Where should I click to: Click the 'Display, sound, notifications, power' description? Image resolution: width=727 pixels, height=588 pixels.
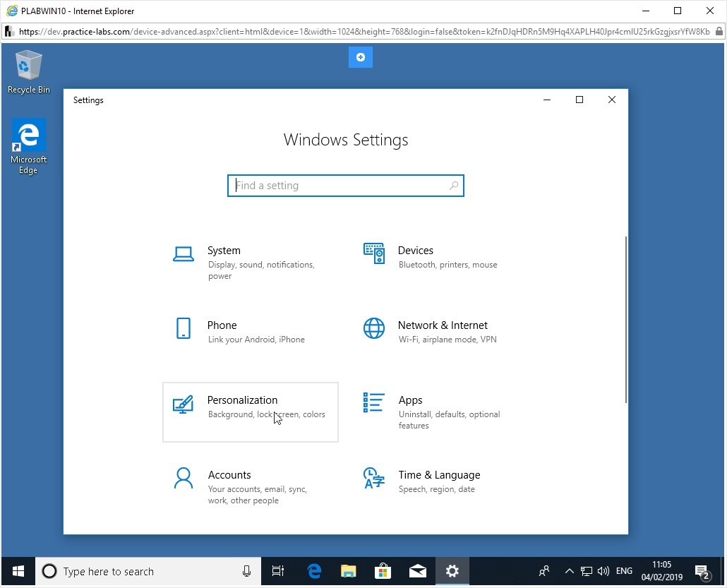[x=261, y=270]
